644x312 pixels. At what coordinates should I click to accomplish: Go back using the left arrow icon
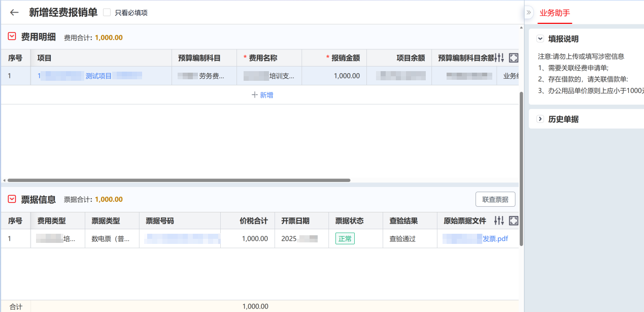point(14,13)
